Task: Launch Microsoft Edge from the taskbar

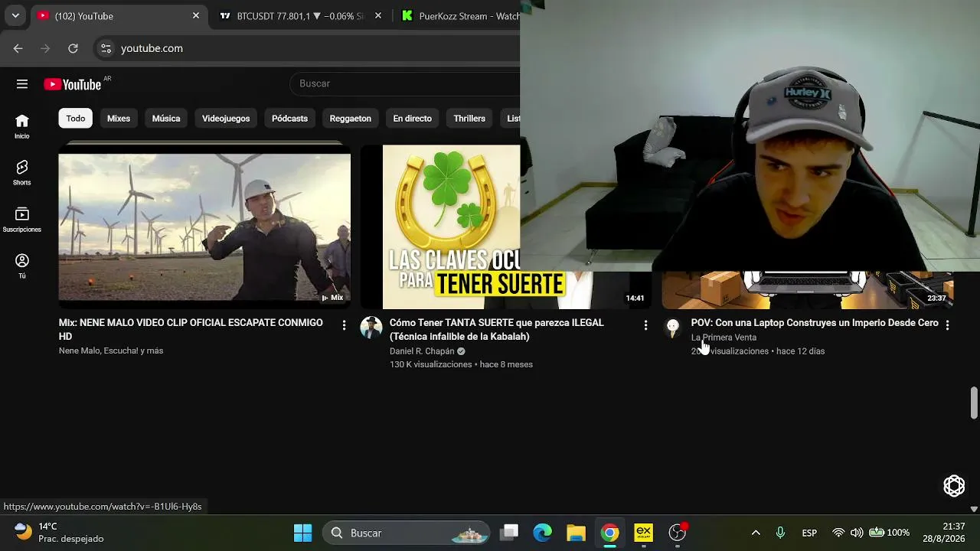Action: click(543, 533)
